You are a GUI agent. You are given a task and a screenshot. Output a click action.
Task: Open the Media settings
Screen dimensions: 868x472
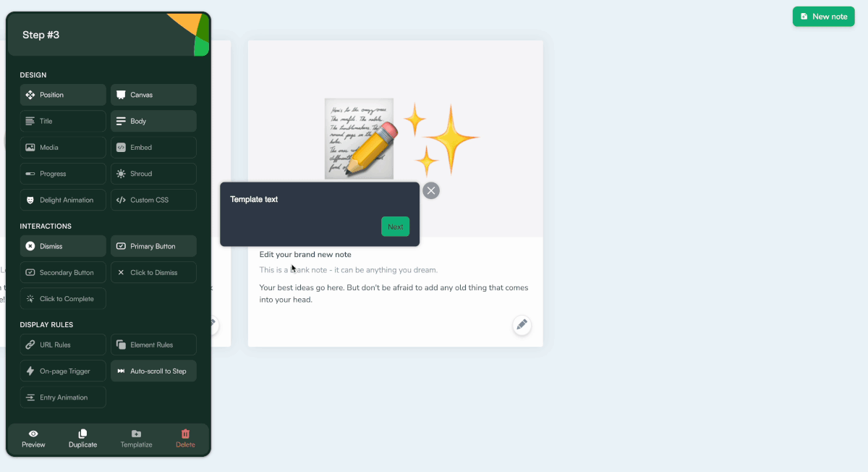pyautogui.click(x=63, y=148)
